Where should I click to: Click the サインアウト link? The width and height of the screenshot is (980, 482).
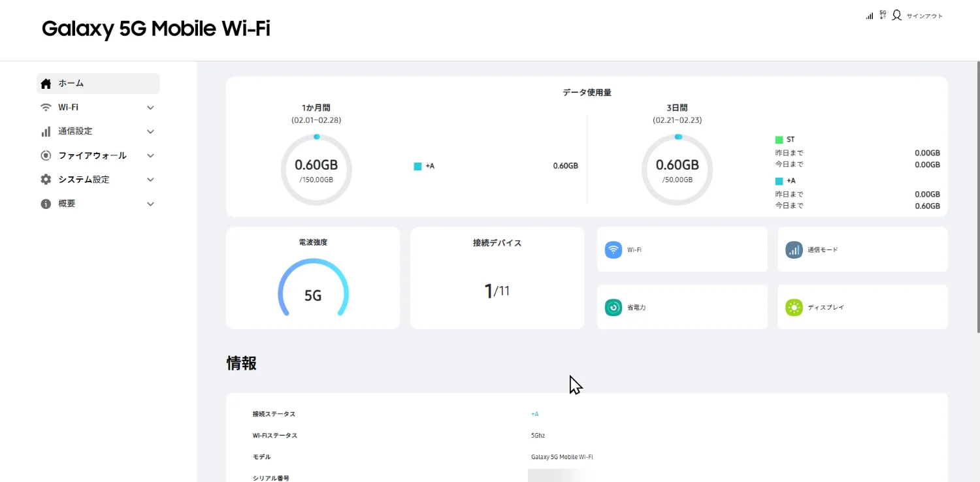click(x=924, y=16)
